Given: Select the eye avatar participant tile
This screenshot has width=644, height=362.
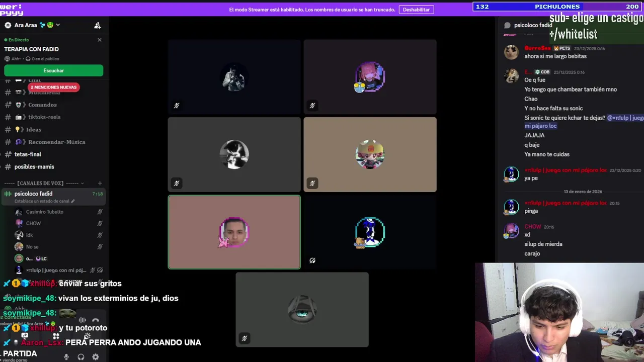Looking at the screenshot, I should tap(302, 310).
